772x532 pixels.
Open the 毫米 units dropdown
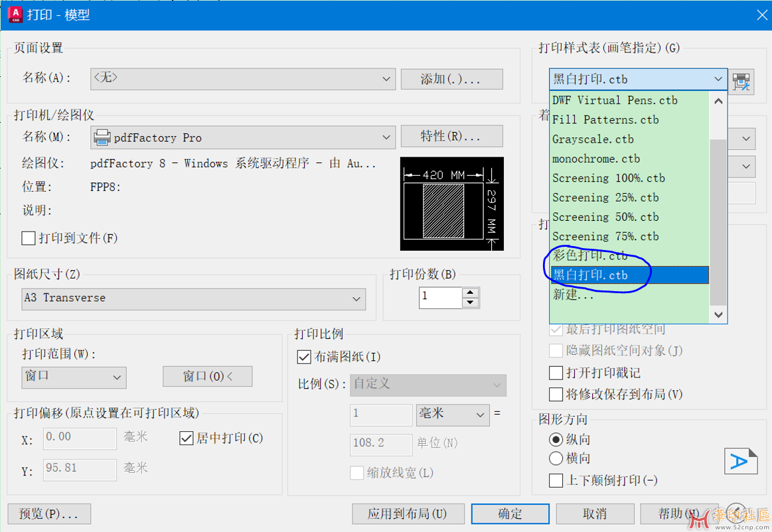click(x=453, y=415)
